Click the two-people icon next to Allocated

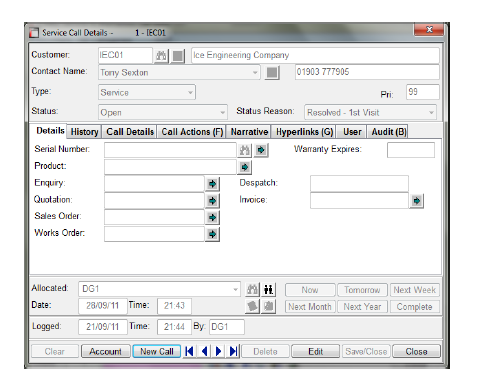(x=269, y=289)
